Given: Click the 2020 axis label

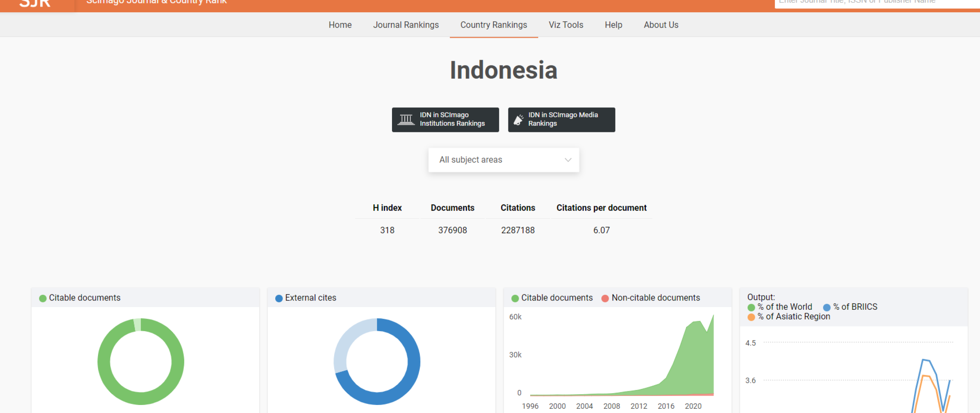Looking at the screenshot, I should (693, 406).
